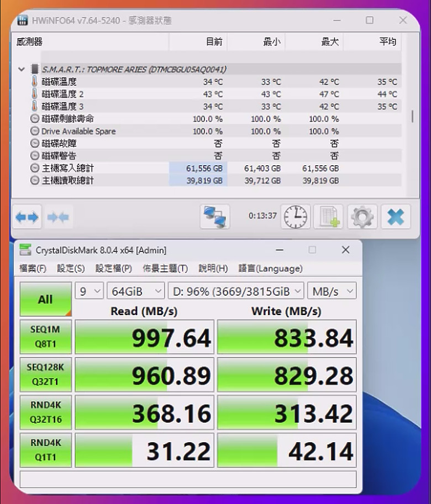Click the All benchmark button
431x504 pixels.
pos(46,300)
